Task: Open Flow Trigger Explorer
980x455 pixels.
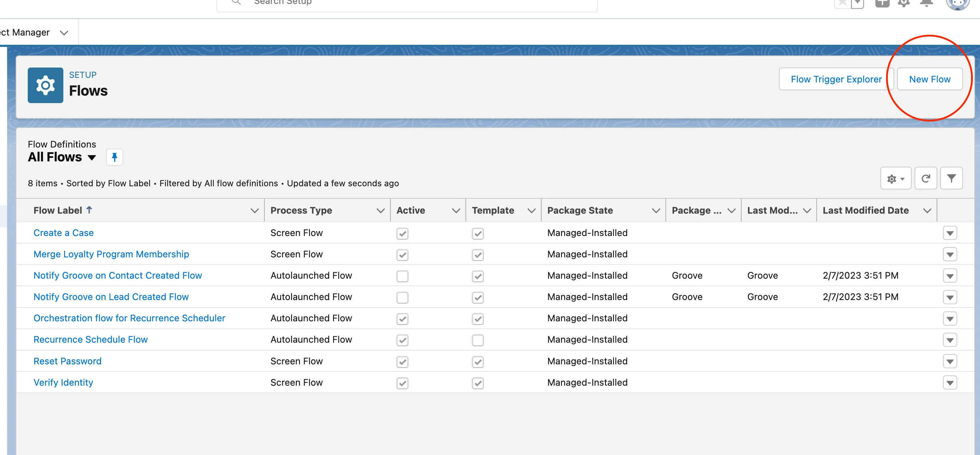Action: click(836, 79)
